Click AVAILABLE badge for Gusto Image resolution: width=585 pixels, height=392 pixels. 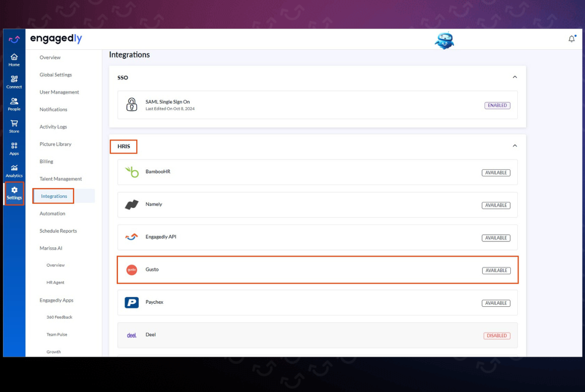pos(496,271)
